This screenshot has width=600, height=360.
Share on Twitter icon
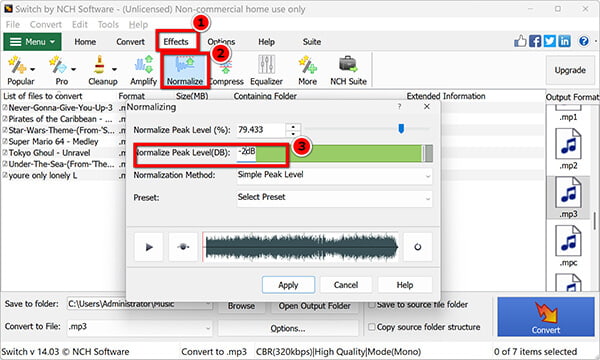[549, 41]
